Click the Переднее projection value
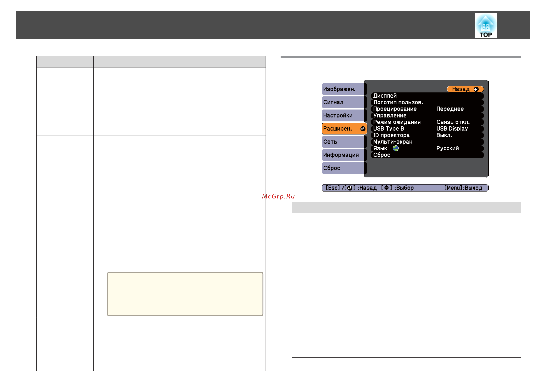555x392 pixels. 450,109
